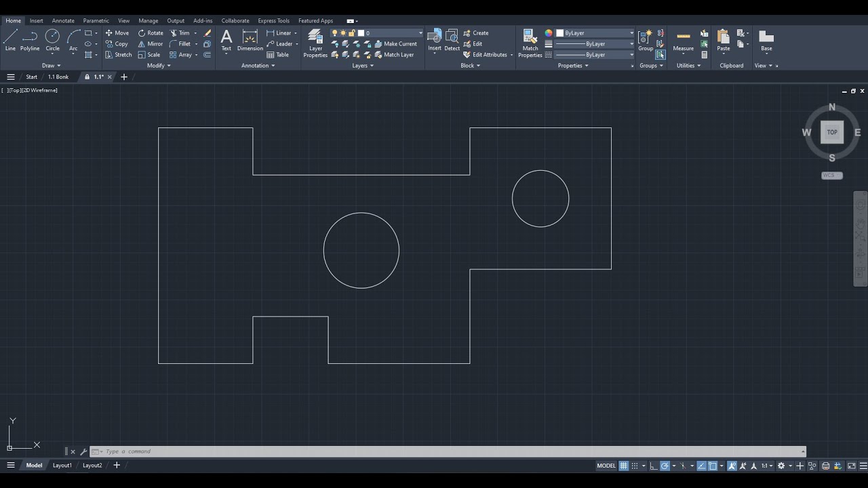Activate the Move command
This screenshot has width=868, height=488.
click(117, 33)
